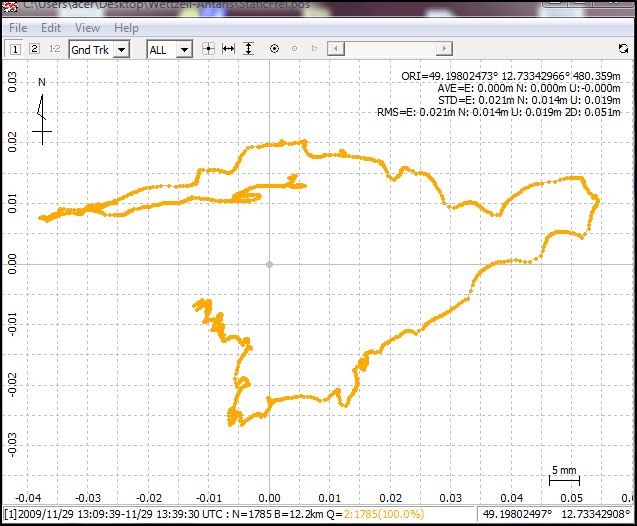
Task: Open the ALL quality filter dropdown
Action: (169, 48)
